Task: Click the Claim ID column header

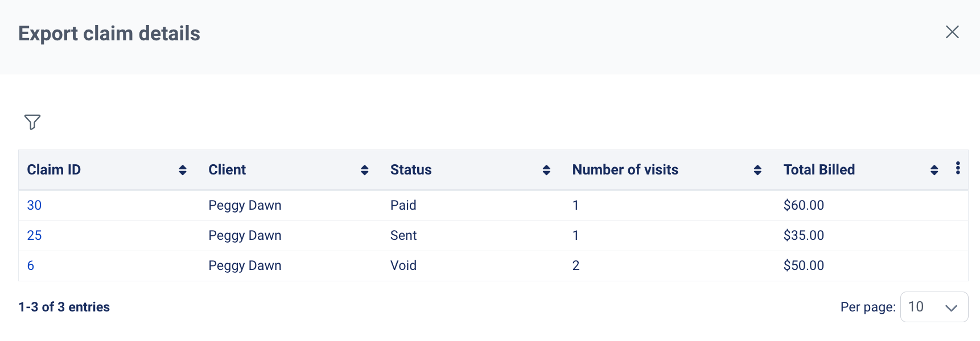Action: (x=54, y=170)
